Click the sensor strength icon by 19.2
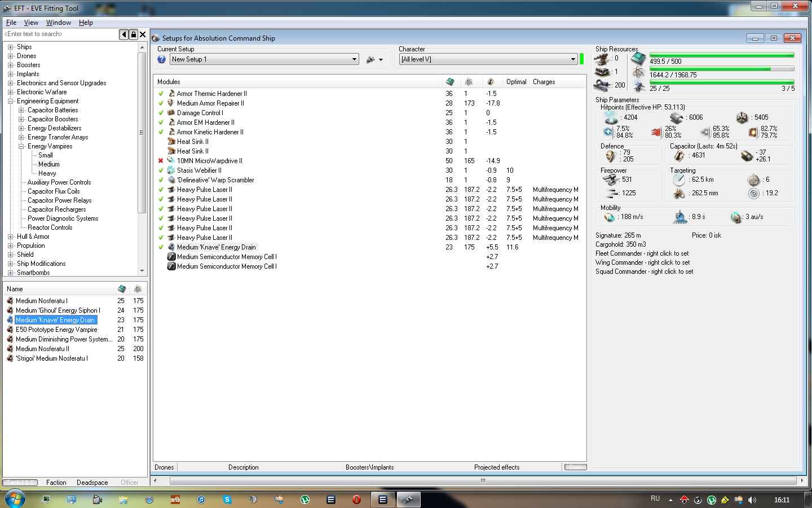The width and height of the screenshot is (812, 508). click(754, 194)
